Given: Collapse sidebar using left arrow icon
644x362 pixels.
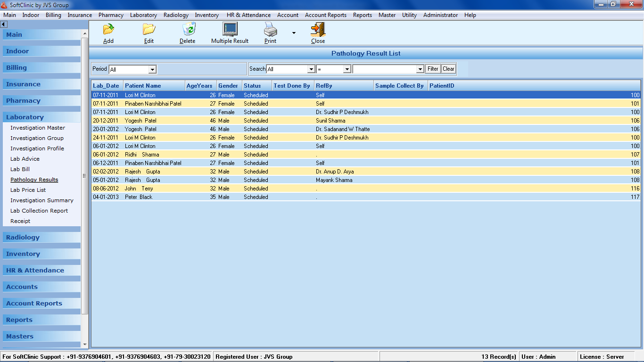Looking at the screenshot, I should [4, 24].
